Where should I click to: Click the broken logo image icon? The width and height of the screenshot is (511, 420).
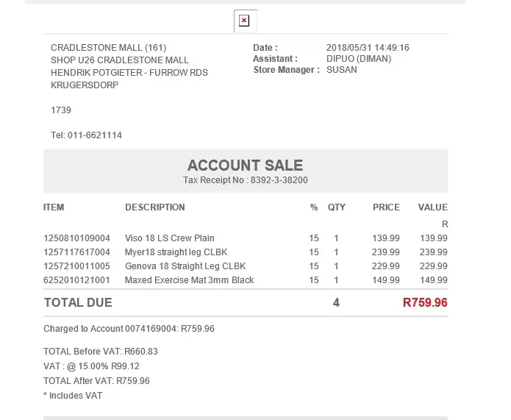click(x=244, y=21)
